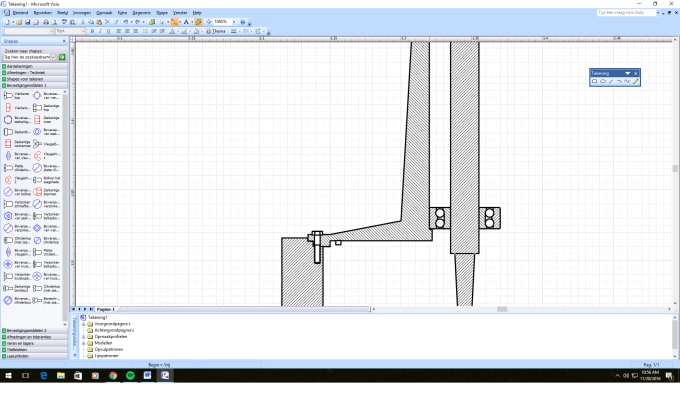Select the Ellipse tool in Tekening toolbar
This screenshot has width=680, height=406.
click(x=603, y=82)
